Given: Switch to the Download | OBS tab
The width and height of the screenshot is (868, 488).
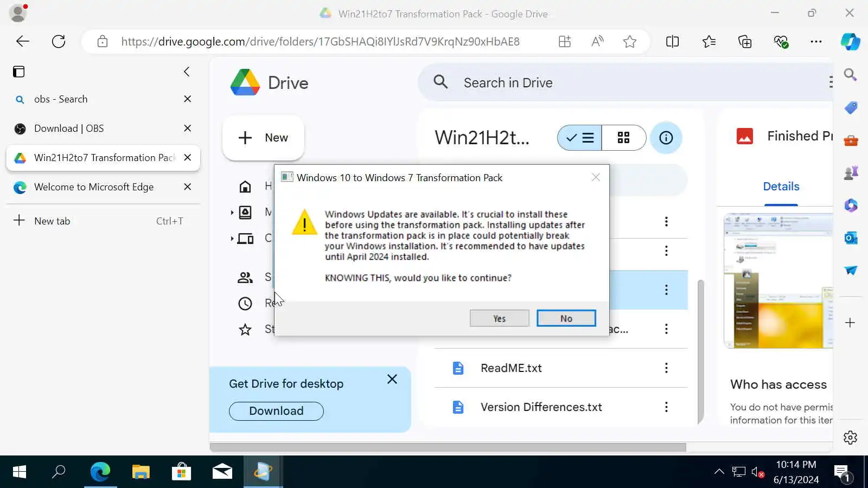Looking at the screenshot, I should point(103,129).
